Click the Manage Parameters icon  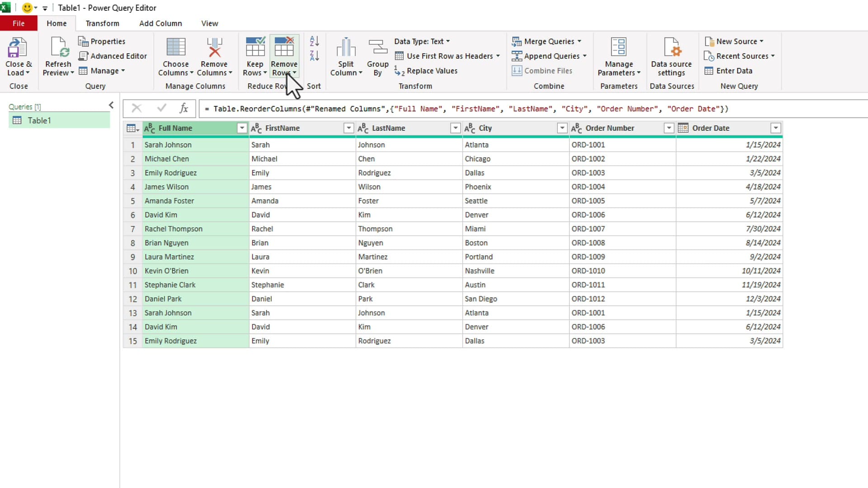click(x=618, y=47)
